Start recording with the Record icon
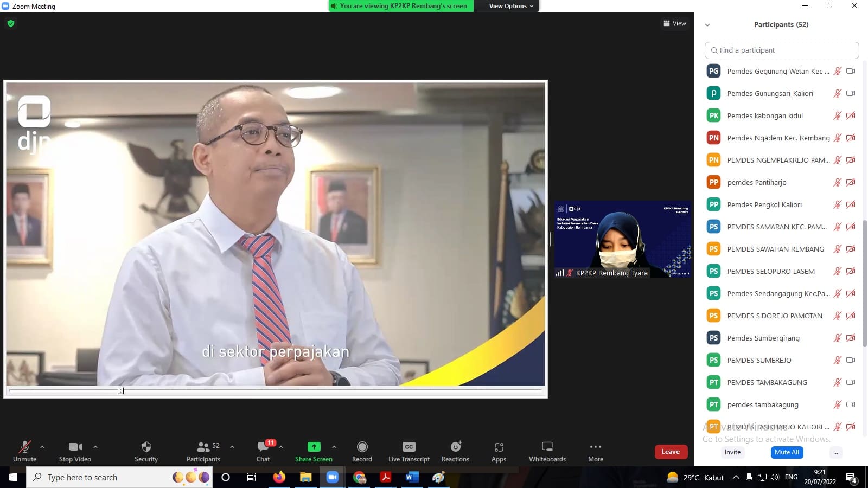The height and width of the screenshot is (488, 868). pos(362,447)
